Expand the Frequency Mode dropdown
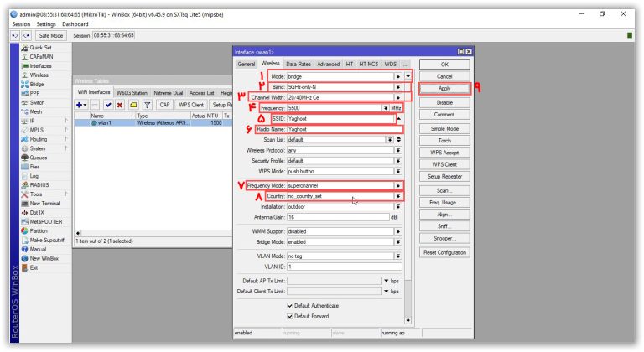 (x=397, y=185)
